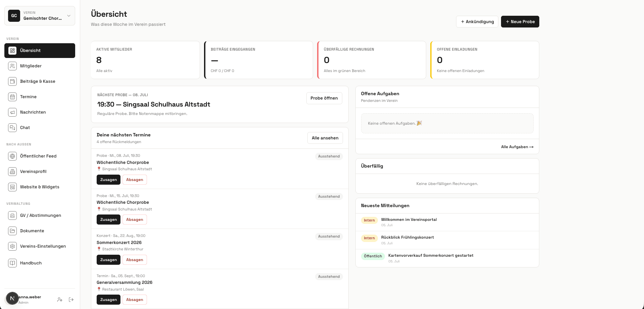The image size is (644, 309).
Task: Click the Vereinsprofil building icon
Action: 12,172
